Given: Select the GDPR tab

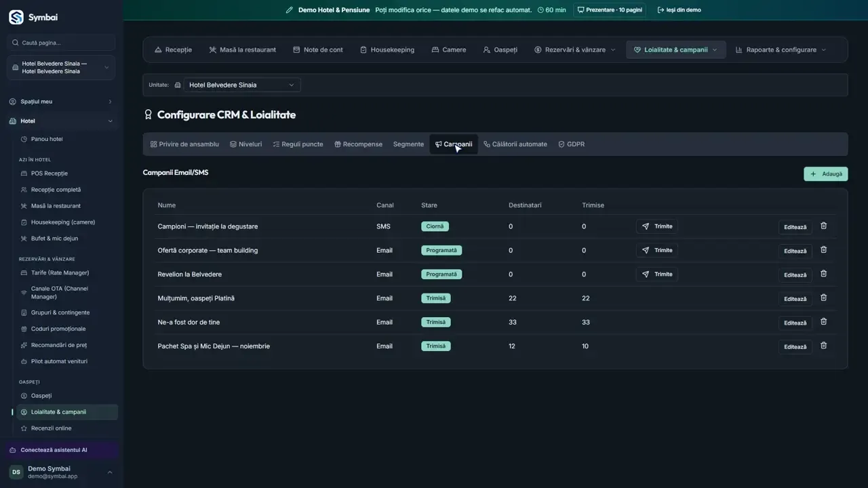Looking at the screenshot, I should pos(571,144).
